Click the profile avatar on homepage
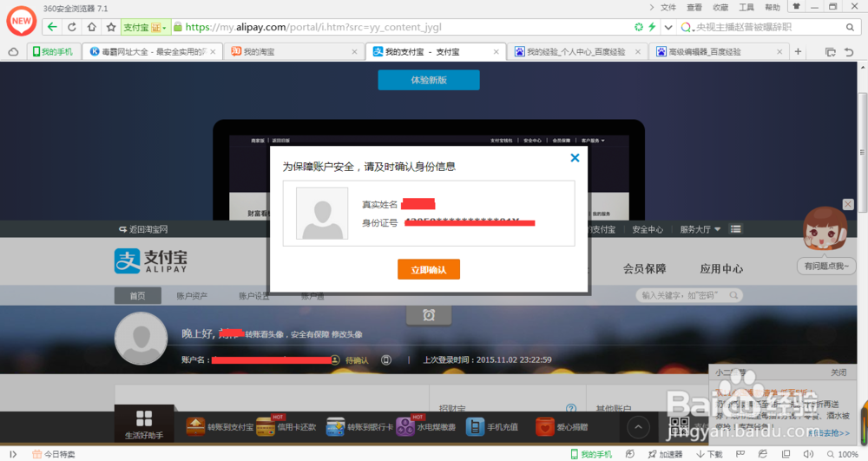 click(141, 338)
